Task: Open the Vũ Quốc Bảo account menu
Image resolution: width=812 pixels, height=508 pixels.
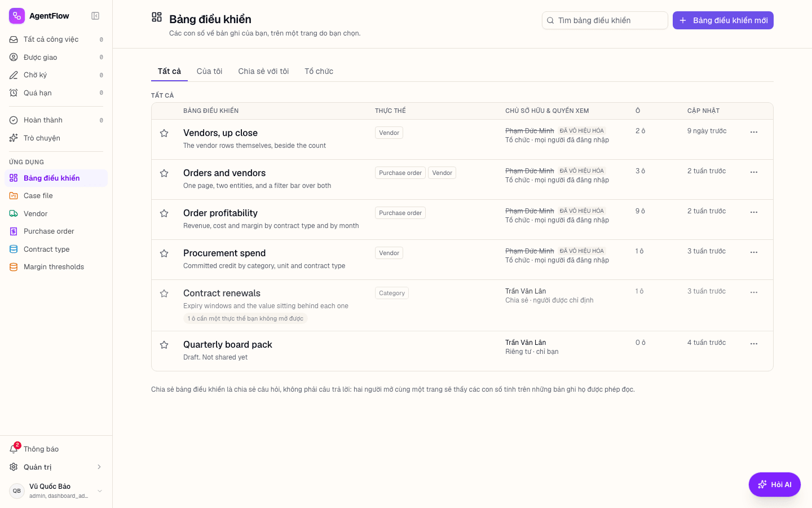Action: pyautogui.click(x=56, y=491)
